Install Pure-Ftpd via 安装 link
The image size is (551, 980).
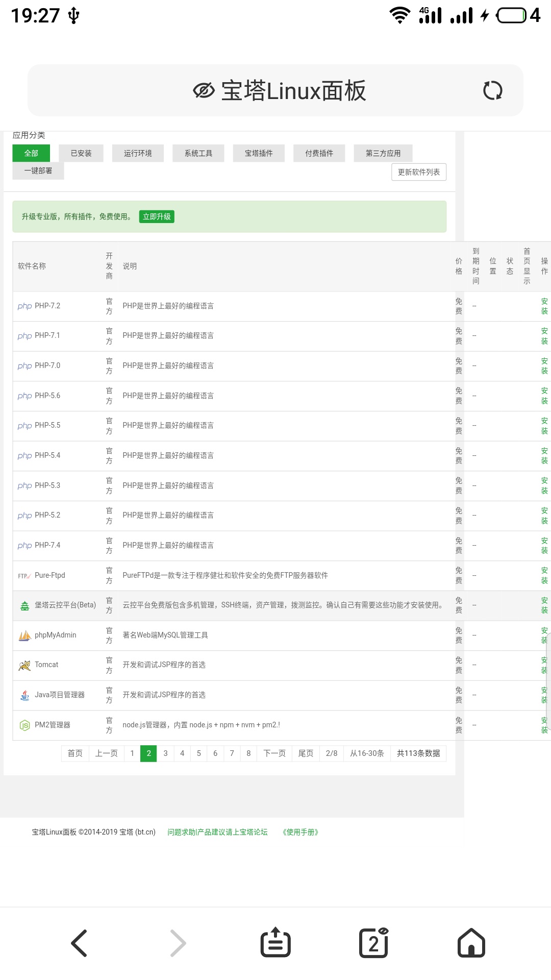[544, 576]
